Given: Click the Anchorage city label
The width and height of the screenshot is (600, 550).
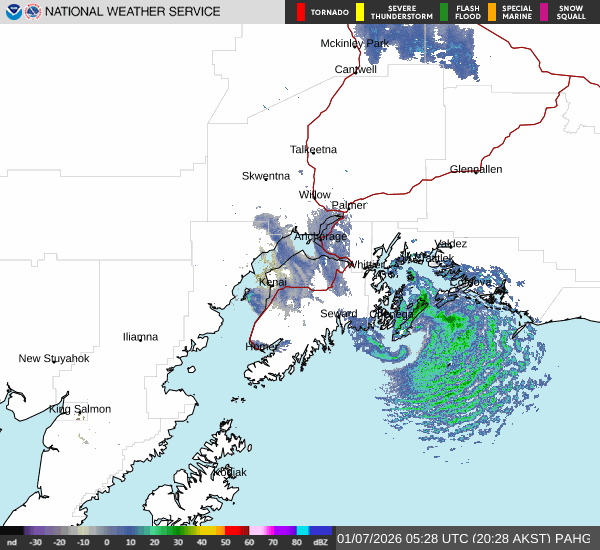Looking at the screenshot, I should 320,236.
